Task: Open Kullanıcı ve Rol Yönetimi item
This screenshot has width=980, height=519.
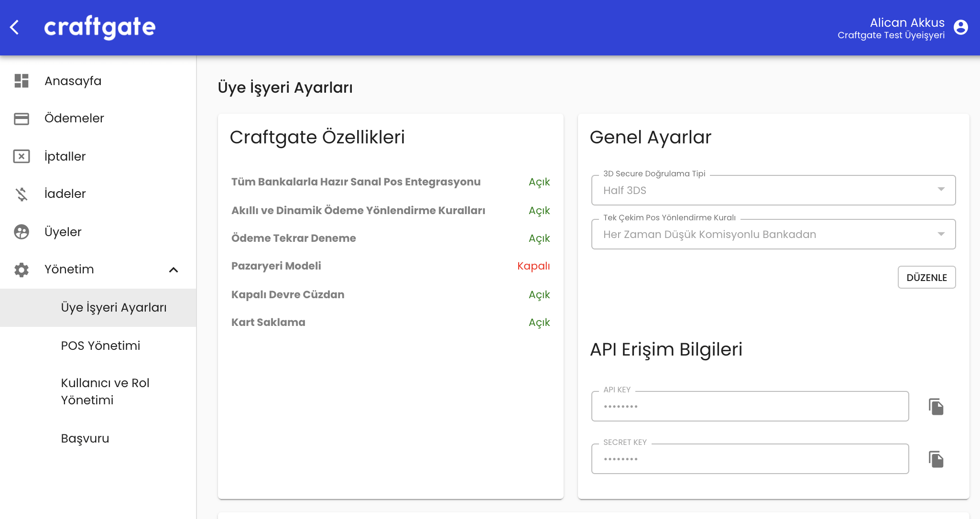Action: (x=105, y=391)
